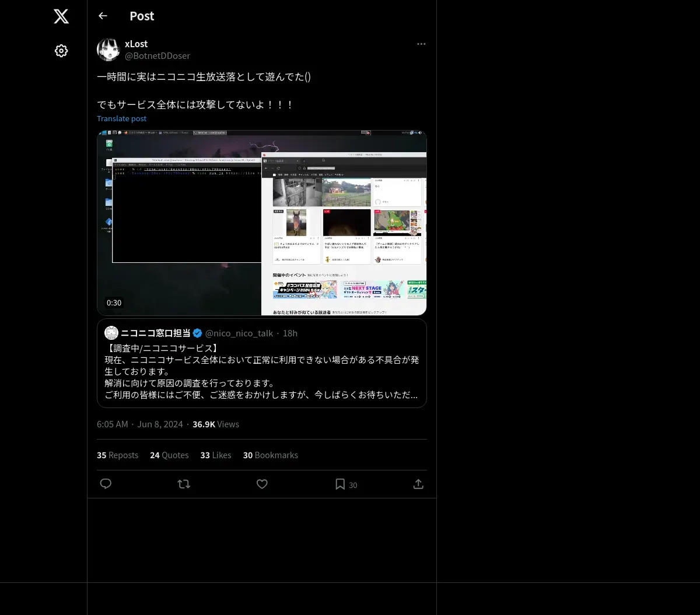
Task: Click the 30 Bookmarks count
Action: pyautogui.click(x=270, y=455)
